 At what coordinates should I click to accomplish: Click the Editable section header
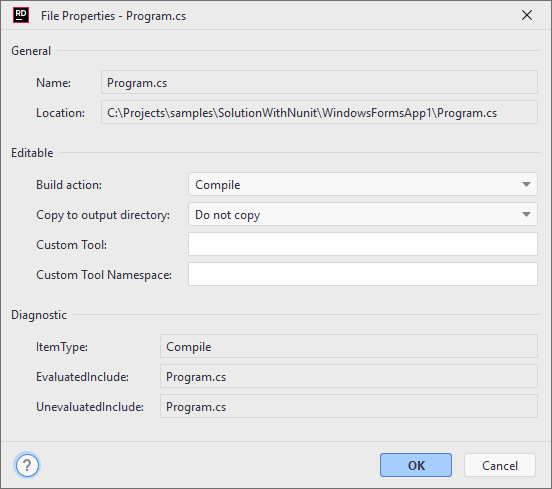pyautogui.click(x=32, y=153)
